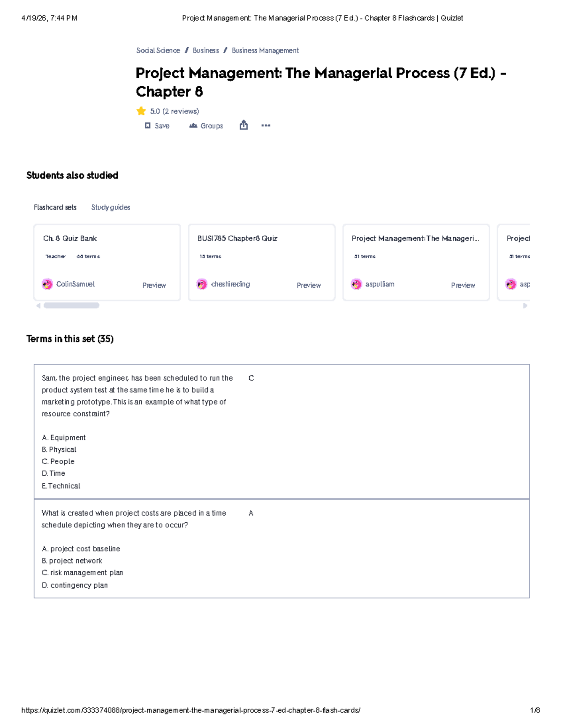
Task: Open the Business Management breadcrumb link
Action: [x=265, y=51]
